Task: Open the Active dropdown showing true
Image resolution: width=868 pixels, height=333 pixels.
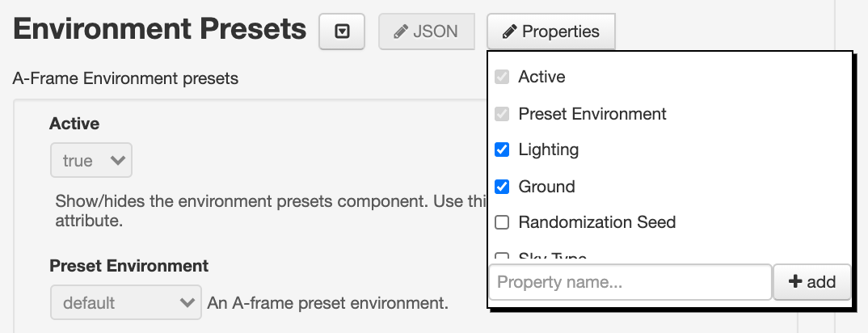Action: point(91,160)
